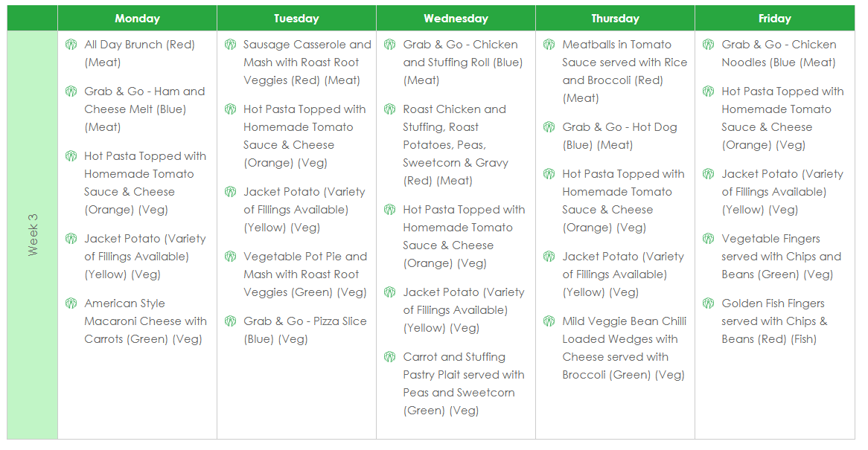Click Grab & Go Ham and Cheese Melt
868x450 pixels.
coord(144,109)
